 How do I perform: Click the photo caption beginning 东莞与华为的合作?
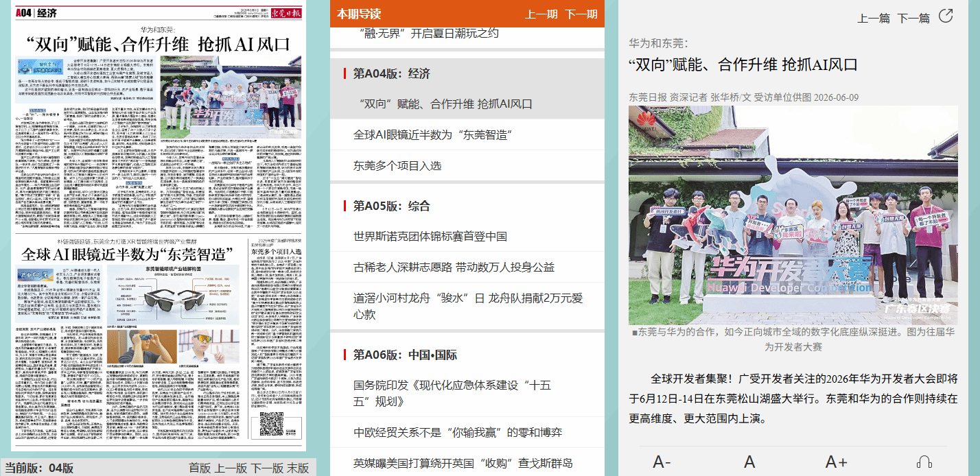tap(793, 340)
